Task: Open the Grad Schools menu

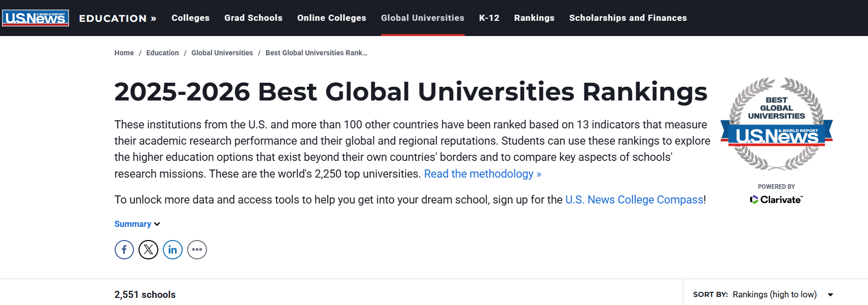Action: [x=253, y=18]
